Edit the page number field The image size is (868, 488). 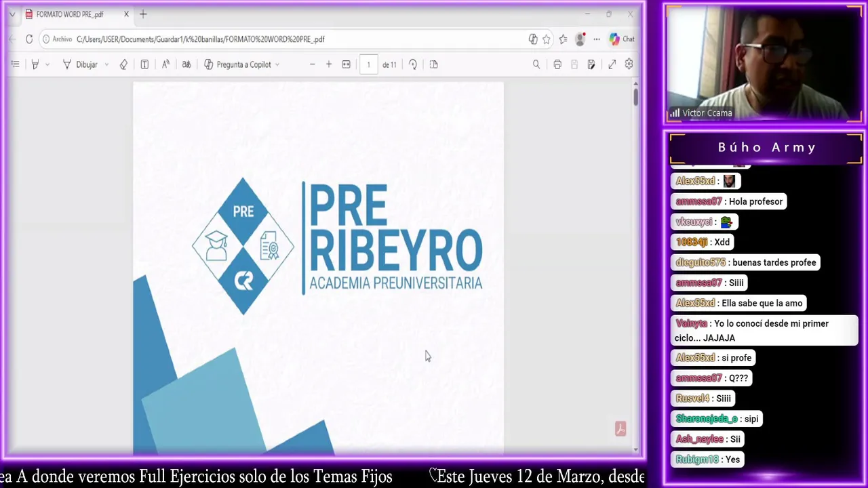pyautogui.click(x=368, y=64)
